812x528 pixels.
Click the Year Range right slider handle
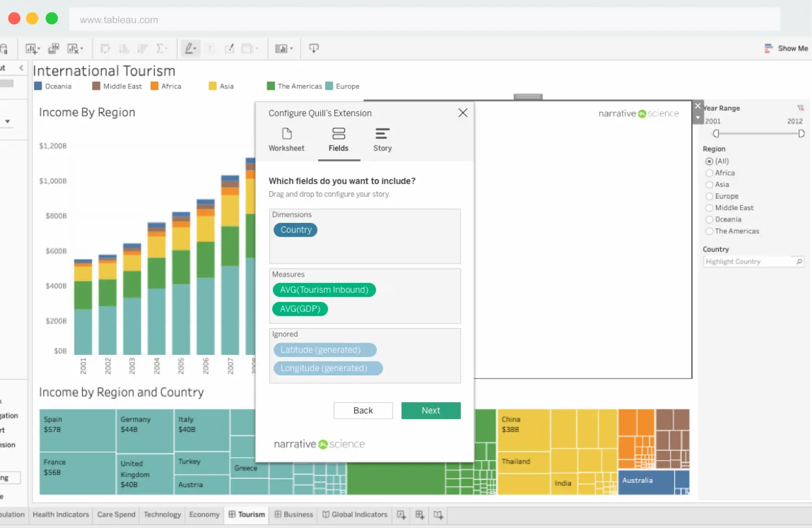point(801,134)
